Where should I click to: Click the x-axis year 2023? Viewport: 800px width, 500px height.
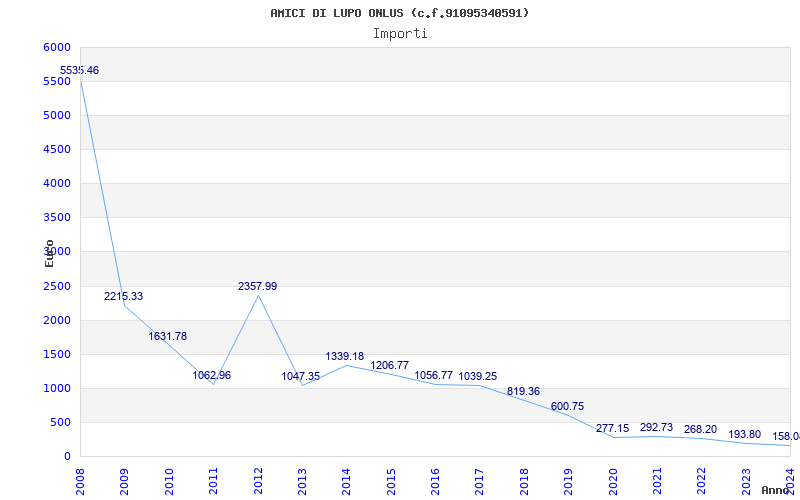pyautogui.click(x=746, y=482)
